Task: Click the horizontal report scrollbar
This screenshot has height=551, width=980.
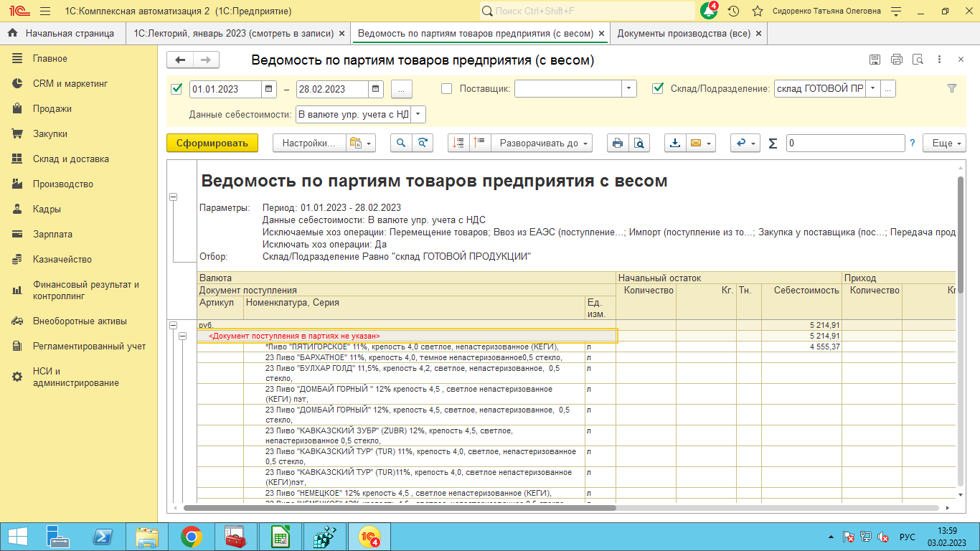Action: pos(400,507)
